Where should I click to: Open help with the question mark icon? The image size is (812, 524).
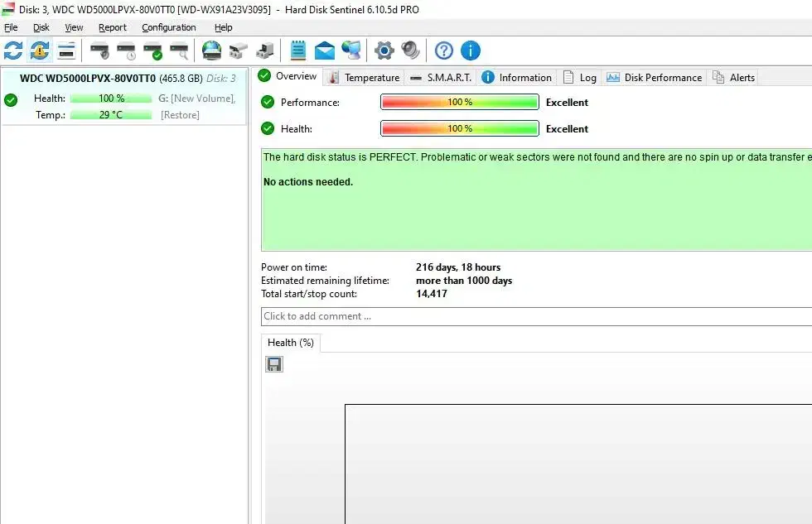click(x=444, y=51)
